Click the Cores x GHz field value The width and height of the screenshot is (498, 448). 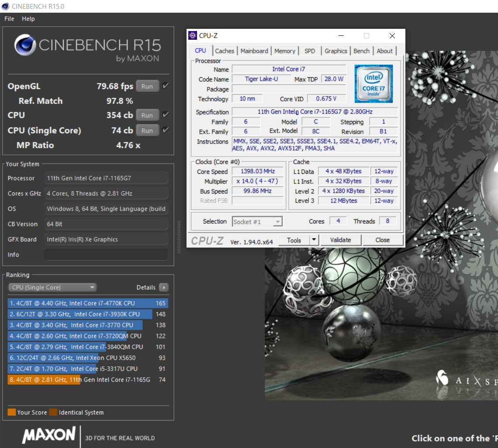pyautogui.click(x=106, y=193)
